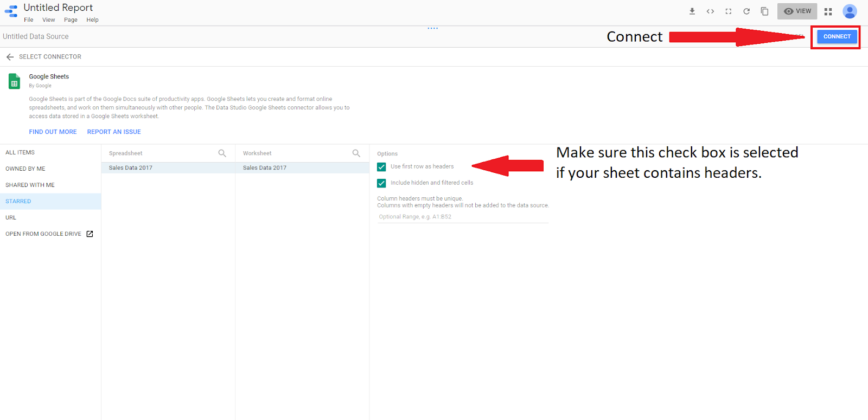Viewport: 868px width, 420px height.
Task: Open embed code via angle brackets icon
Action: click(x=710, y=11)
